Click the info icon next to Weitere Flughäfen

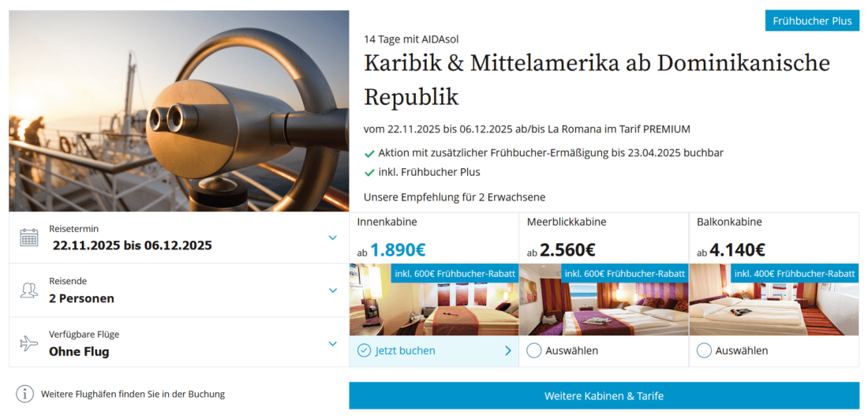[x=25, y=394]
